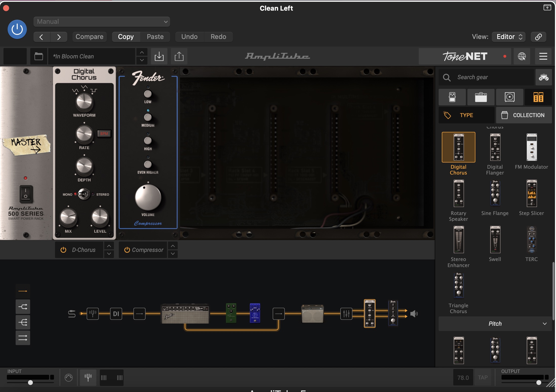
Task: Open the ToneNET panel
Action: point(465,56)
